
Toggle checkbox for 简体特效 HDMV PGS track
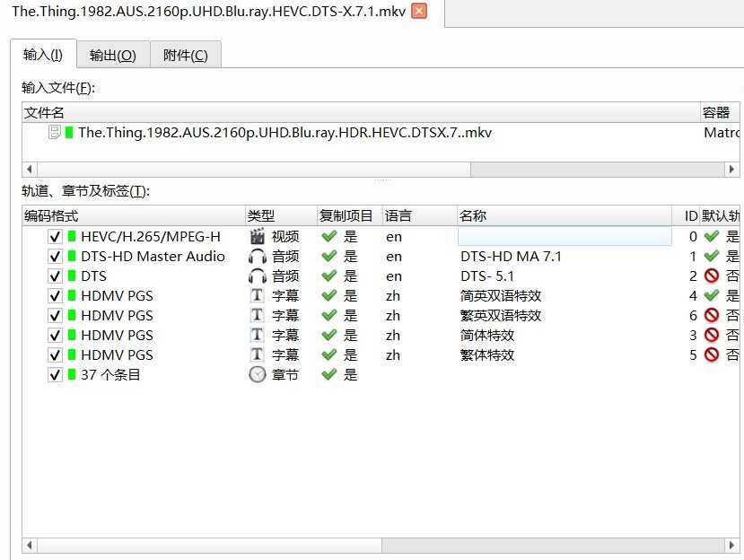[x=55, y=336]
